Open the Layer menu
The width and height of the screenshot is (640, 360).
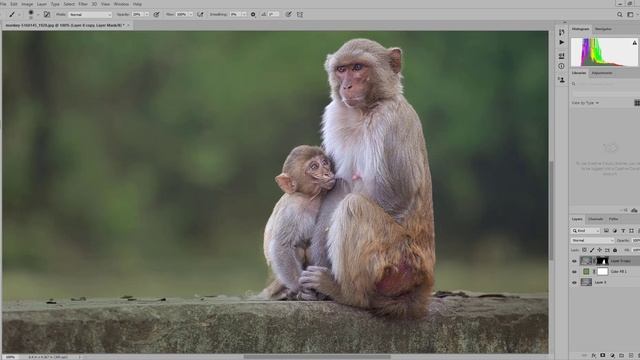42,4
